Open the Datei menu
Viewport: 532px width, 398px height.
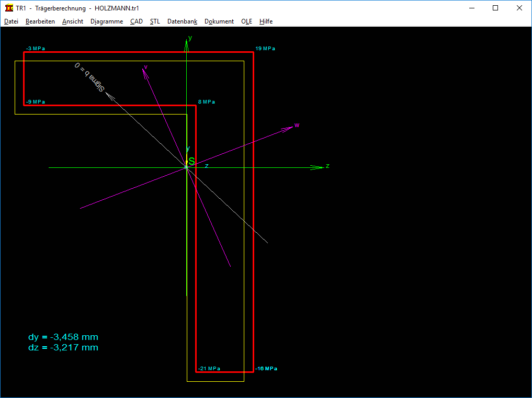pyautogui.click(x=11, y=21)
